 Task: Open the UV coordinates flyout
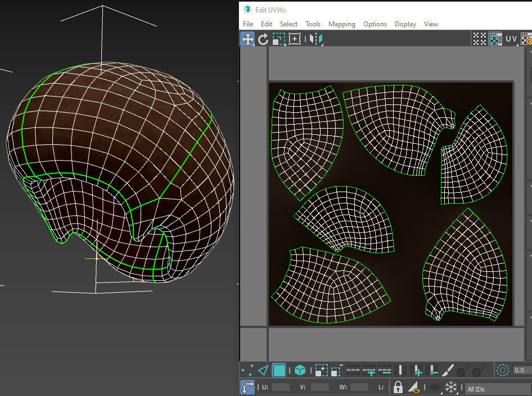pyautogui.click(x=511, y=39)
